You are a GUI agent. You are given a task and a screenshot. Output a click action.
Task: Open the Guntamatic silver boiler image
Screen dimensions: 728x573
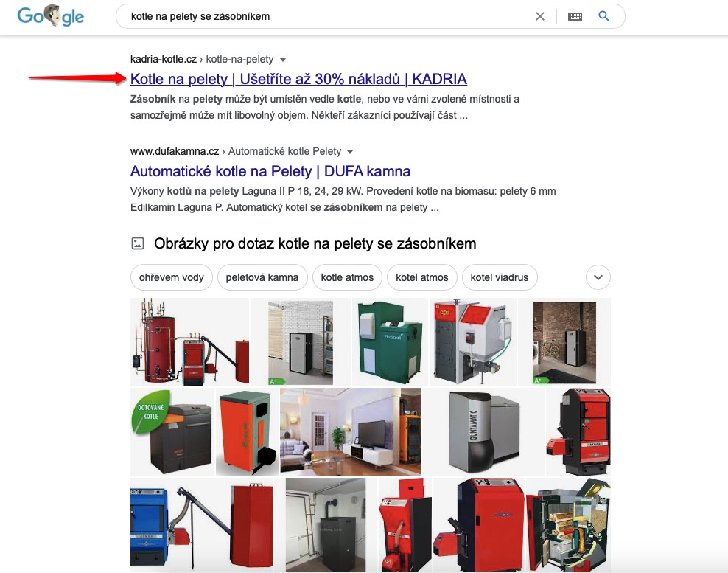coord(483,431)
